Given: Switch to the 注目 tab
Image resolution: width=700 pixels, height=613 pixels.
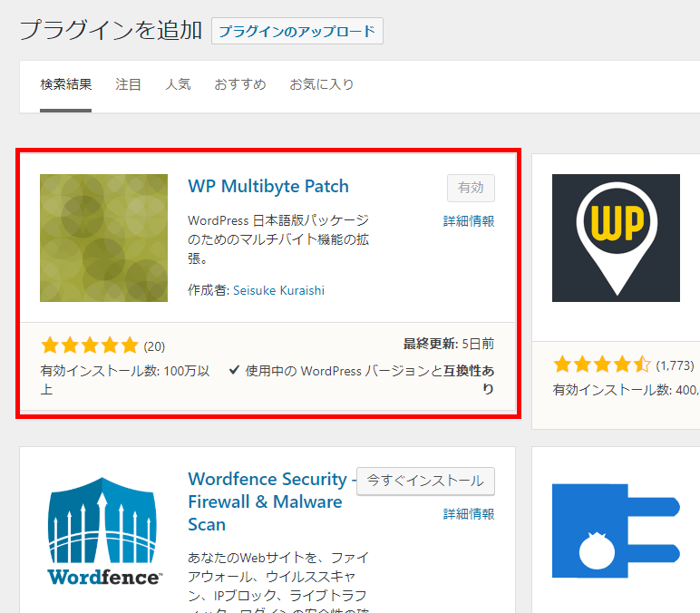Looking at the screenshot, I should point(128,84).
